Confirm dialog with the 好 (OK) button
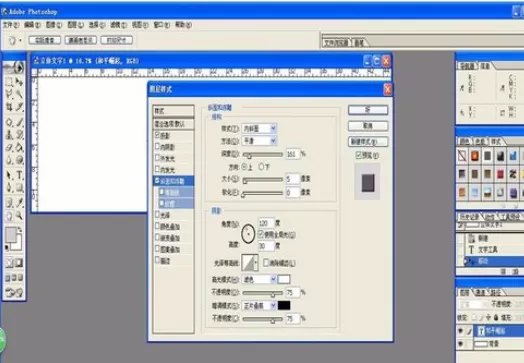Image resolution: width=524 pixels, height=363 pixels. [x=368, y=110]
